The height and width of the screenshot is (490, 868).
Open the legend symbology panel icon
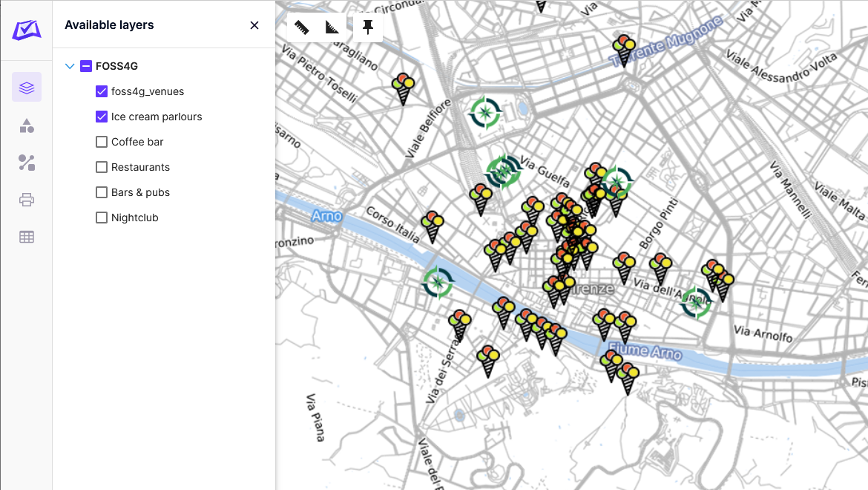point(27,125)
